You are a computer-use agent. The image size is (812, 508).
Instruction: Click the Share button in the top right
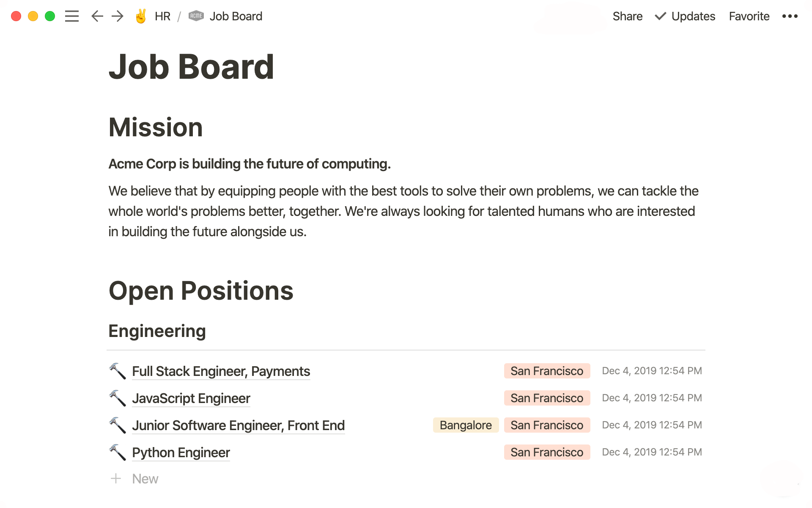(627, 17)
